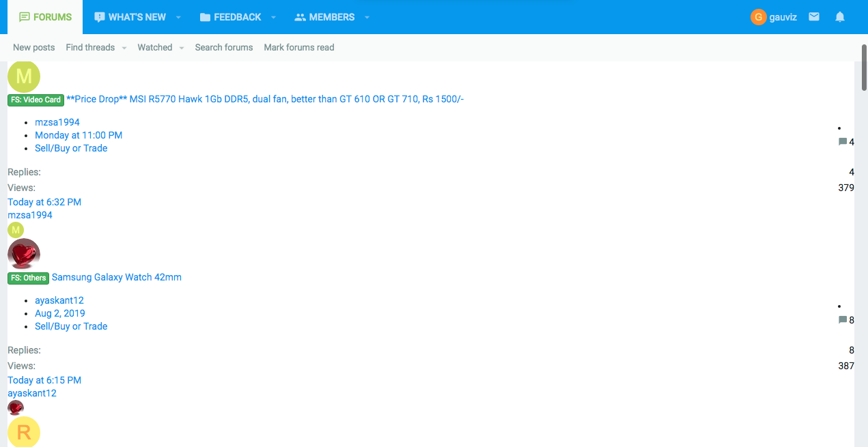868x447 pixels.
Task: Click Monday at 11:00 PM date link
Action: pos(79,135)
